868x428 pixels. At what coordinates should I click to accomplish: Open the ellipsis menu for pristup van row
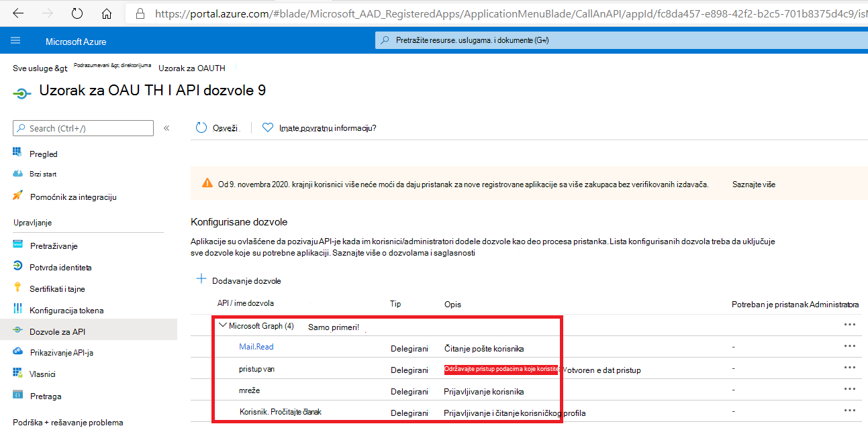[x=849, y=368]
